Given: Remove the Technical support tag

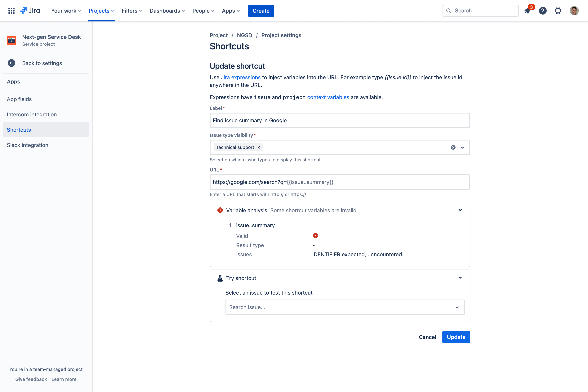Looking at the screenshot, I should pyautogui.click(x=259, y=148).
